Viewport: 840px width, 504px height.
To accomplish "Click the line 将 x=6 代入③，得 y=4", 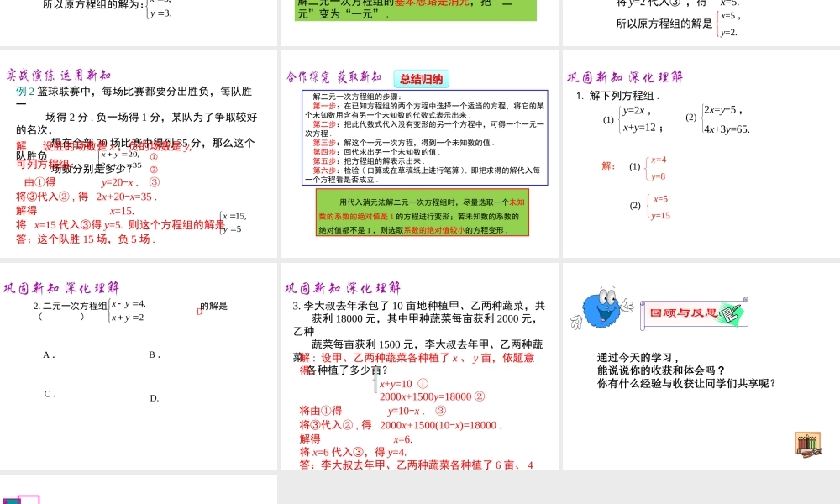I will (x=353, y=452).
